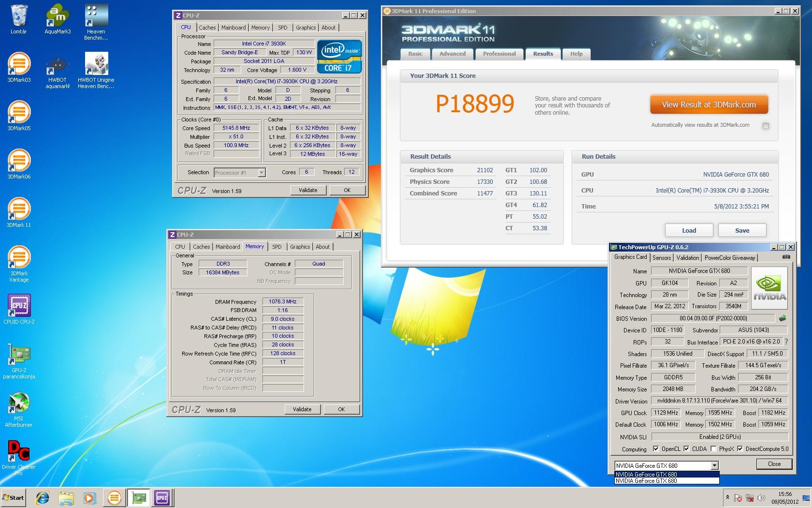Open SPD tab in lower CPU-Z window
The width and height of the screenshot is (812, 508).
(276, 247)
